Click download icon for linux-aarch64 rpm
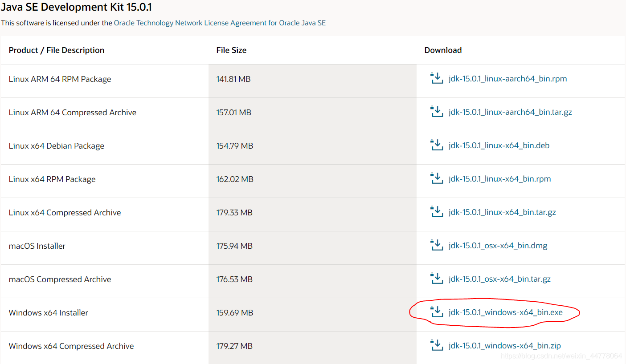626x364 pixels. (x=437, y=79)
